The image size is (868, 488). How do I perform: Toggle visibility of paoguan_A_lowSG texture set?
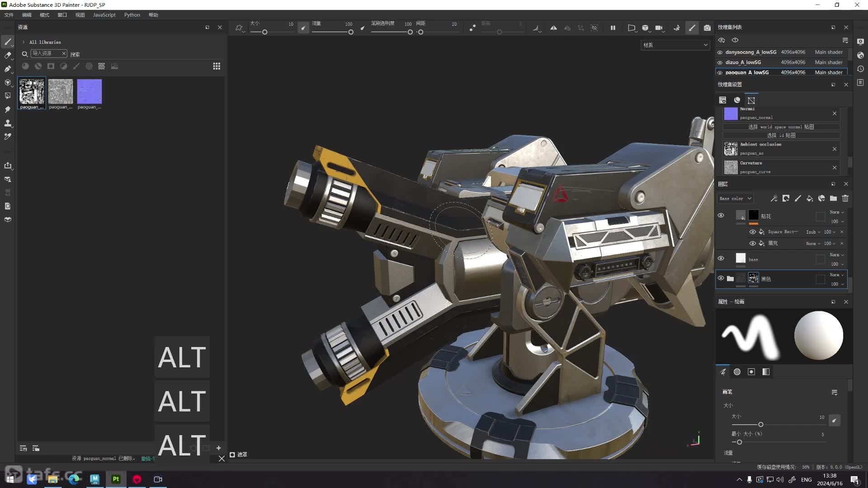pos(720,72)
